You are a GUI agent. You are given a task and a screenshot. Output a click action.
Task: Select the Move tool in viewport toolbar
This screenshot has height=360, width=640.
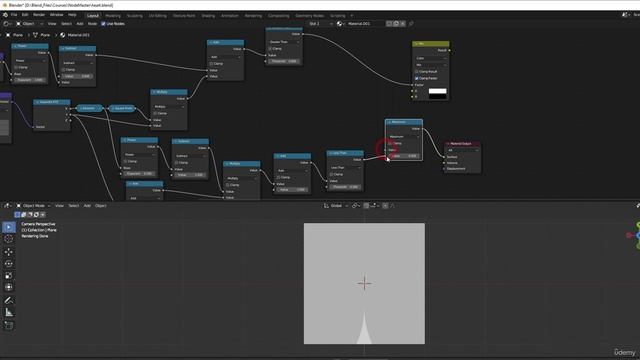(x=9, y=251)
